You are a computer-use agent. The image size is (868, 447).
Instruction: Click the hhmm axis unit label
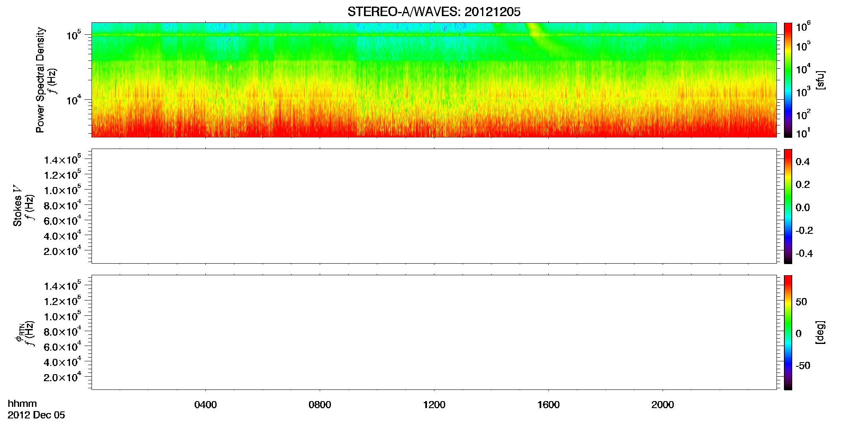point(22,404)
